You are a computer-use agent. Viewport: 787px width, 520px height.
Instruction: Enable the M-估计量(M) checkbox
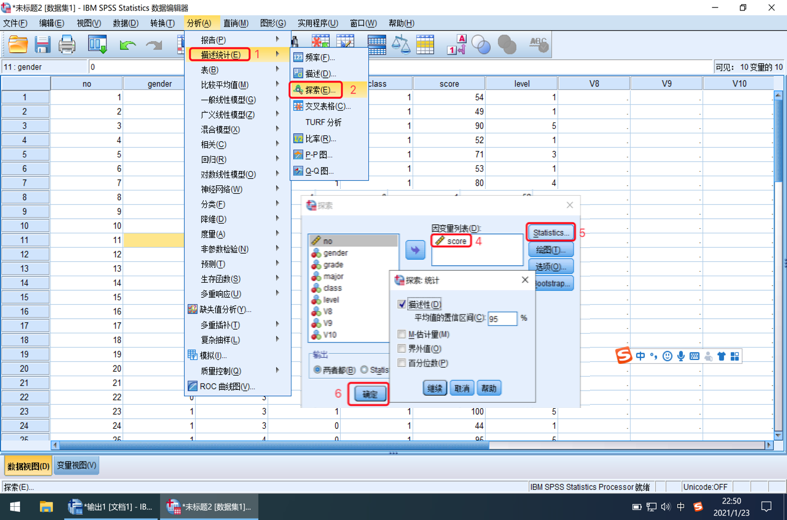point(402,334)
